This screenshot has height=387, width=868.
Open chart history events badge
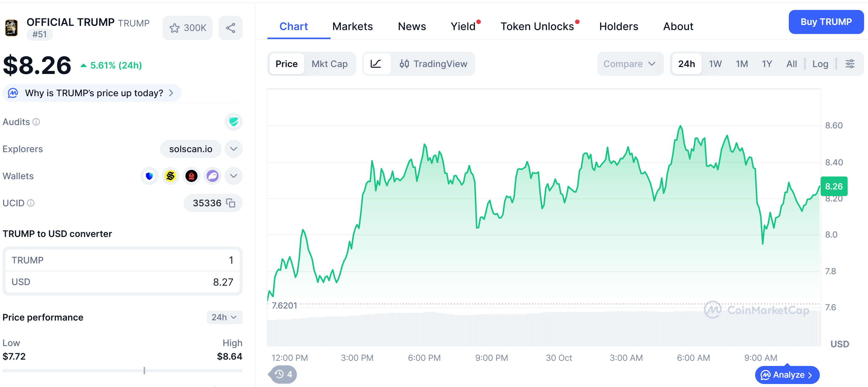pos(284,374)
